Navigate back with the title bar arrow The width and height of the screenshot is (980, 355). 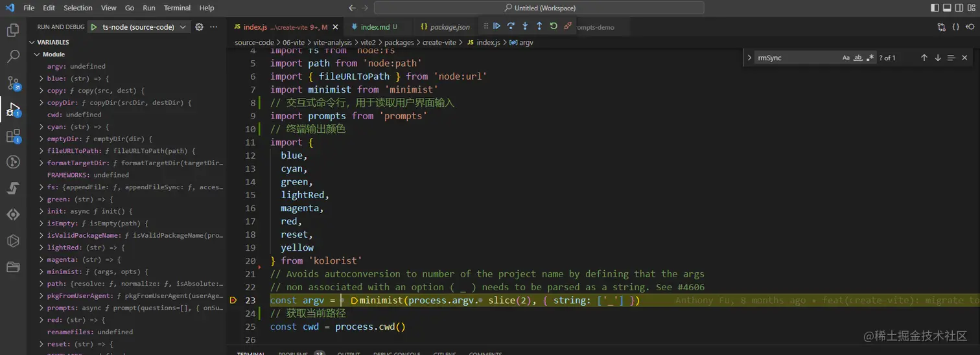tap(352, 8)
